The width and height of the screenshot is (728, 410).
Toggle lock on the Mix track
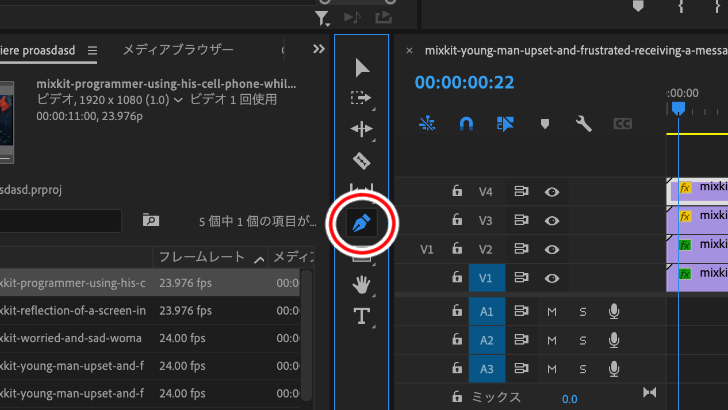pyautogui.click(x=457, y=397)
